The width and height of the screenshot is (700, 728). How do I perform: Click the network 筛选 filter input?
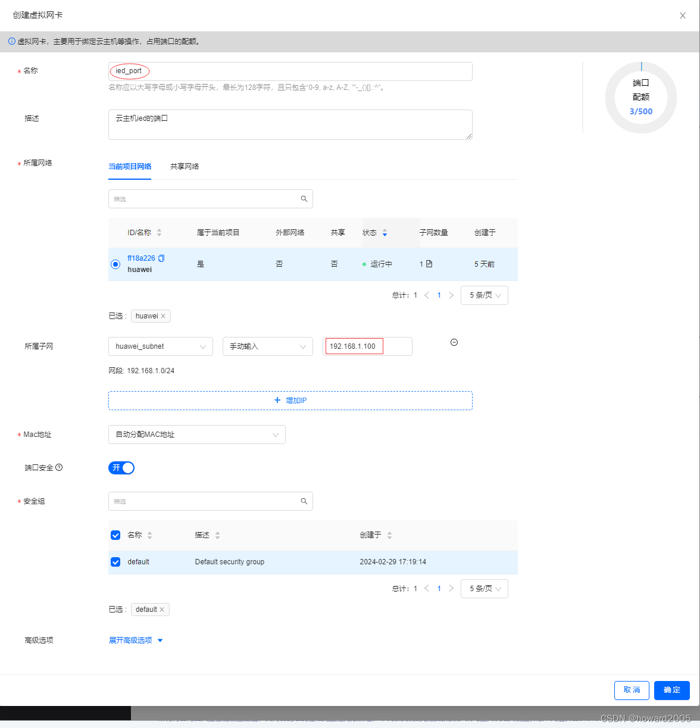[211, 199]
